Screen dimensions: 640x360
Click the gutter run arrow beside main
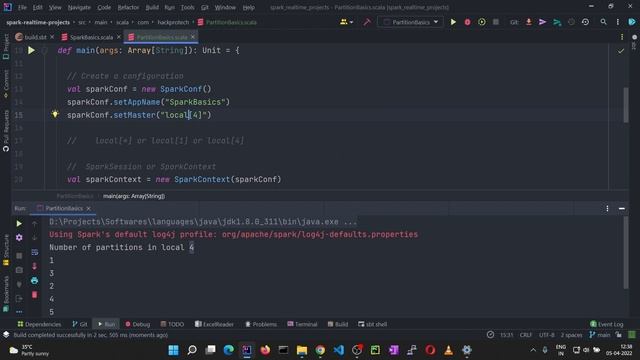(31, 51)
